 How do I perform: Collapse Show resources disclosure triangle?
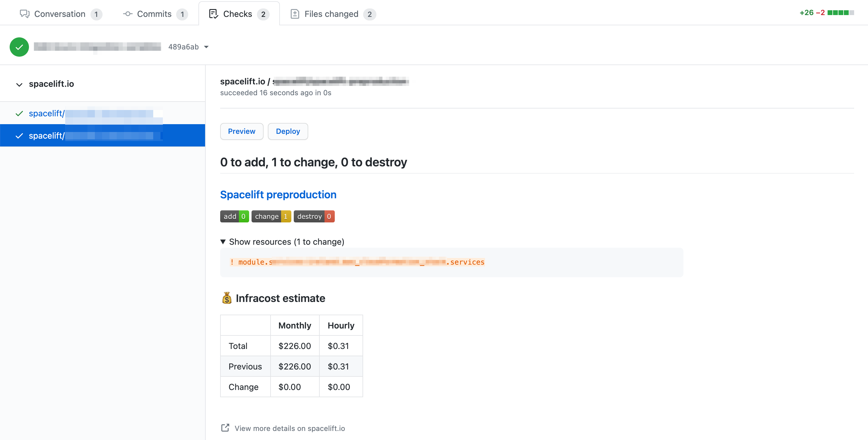coord(223,242)
